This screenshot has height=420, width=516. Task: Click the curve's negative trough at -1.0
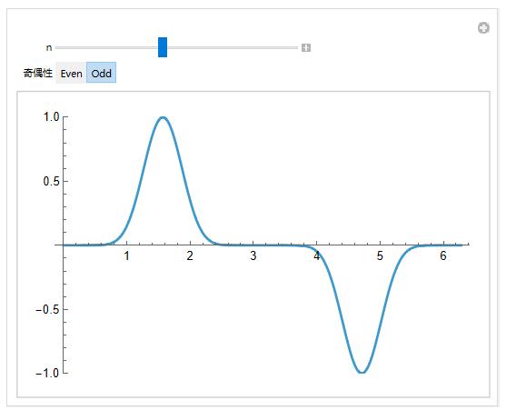(362, 372)
